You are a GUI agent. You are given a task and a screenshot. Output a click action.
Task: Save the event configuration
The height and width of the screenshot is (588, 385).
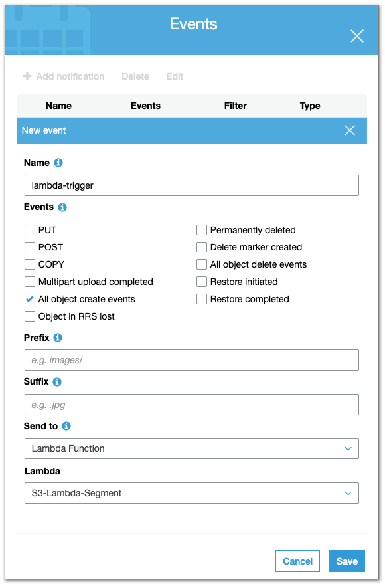pyautogui.click(x=346, y=561)
